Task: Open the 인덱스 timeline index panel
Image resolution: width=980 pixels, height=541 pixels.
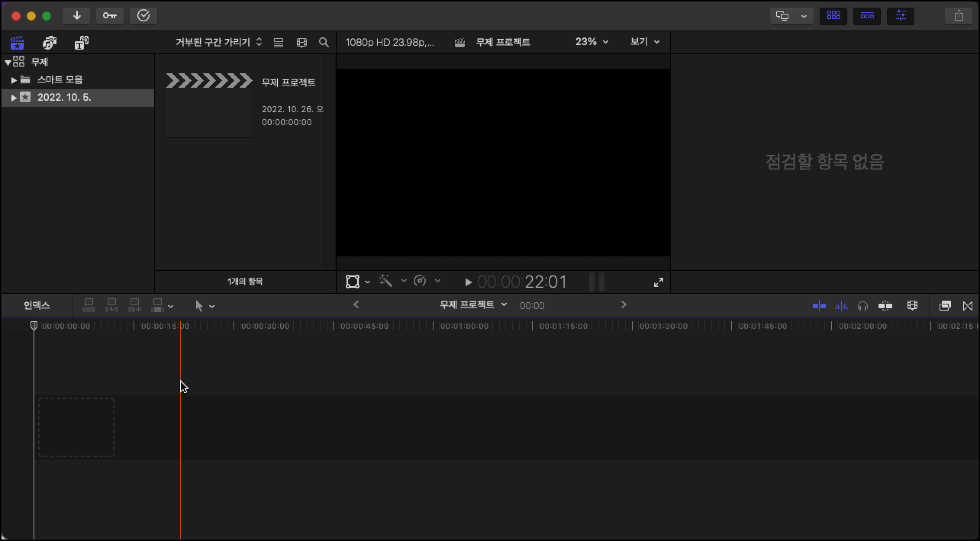Action: tap(37, 305)
